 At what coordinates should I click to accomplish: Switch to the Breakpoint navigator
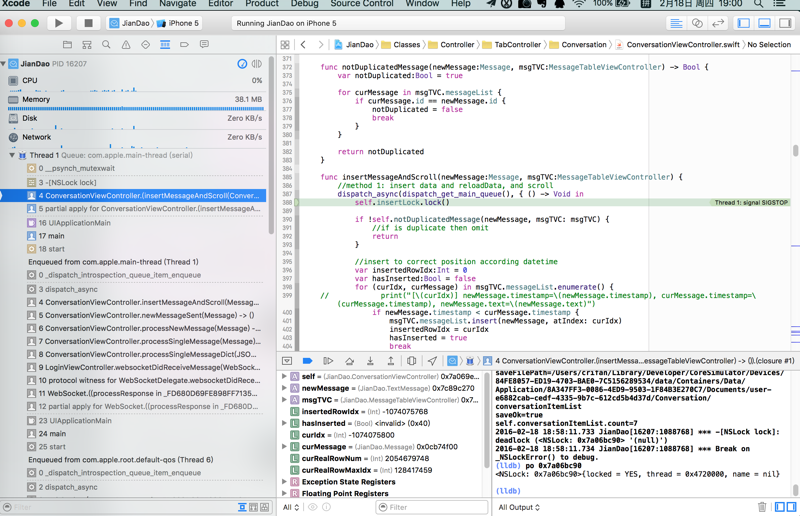(x=184, y=45)
